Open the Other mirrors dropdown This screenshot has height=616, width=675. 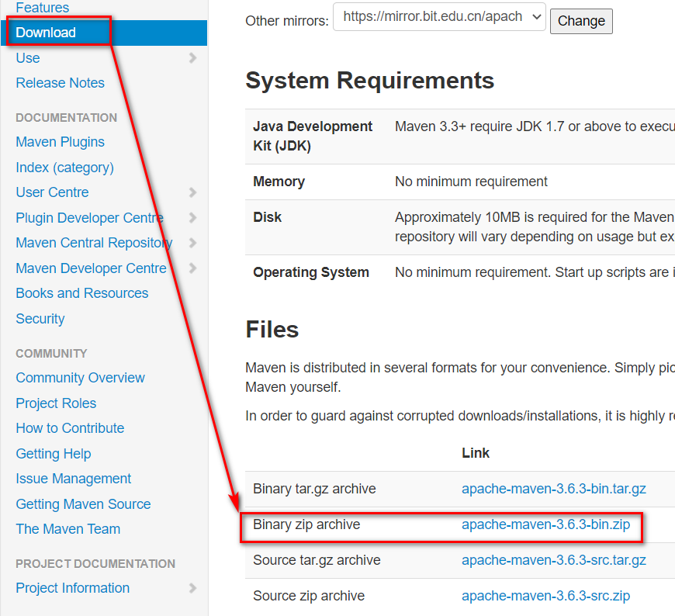coord(439,17)
